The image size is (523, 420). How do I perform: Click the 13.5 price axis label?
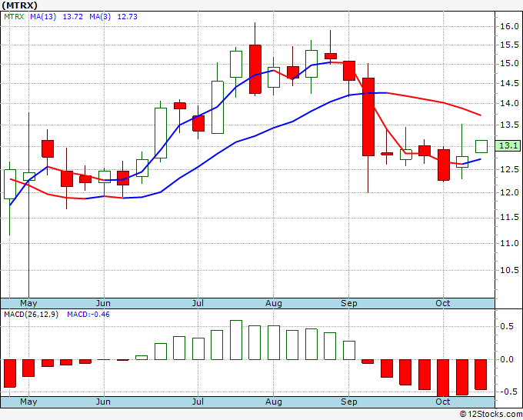click(509, 125)
